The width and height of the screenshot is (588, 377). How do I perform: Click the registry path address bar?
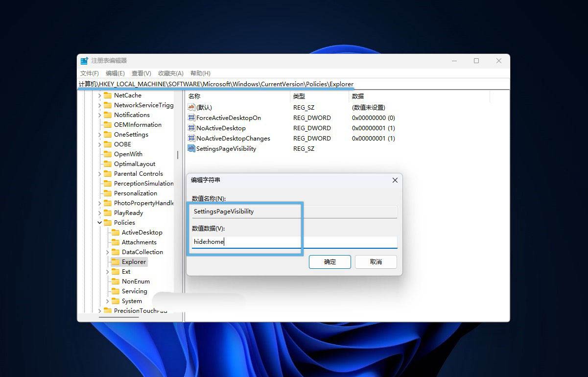pyautogui.click(x=294, y=84)
